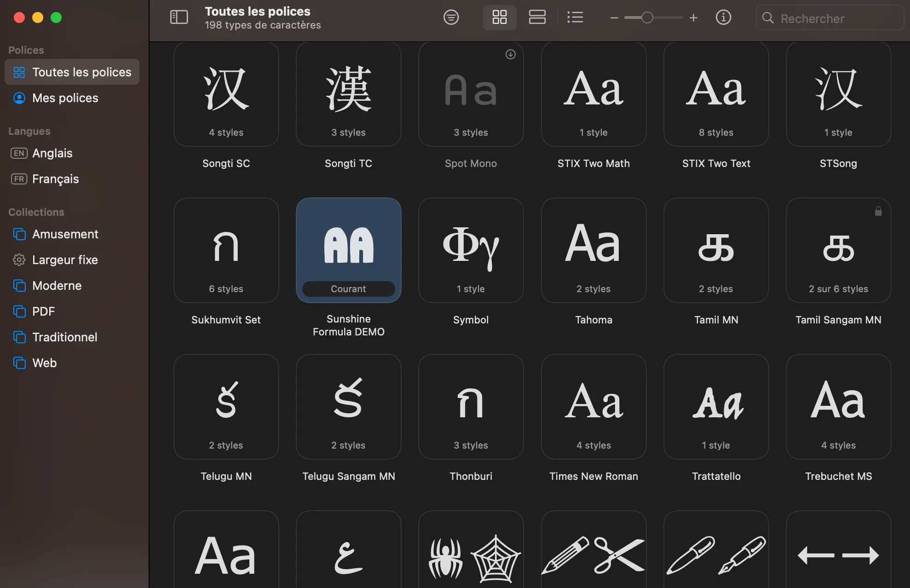This screenshot has height=588, width=910.
Task: Switch to samples row view
Action: (537, 17)
